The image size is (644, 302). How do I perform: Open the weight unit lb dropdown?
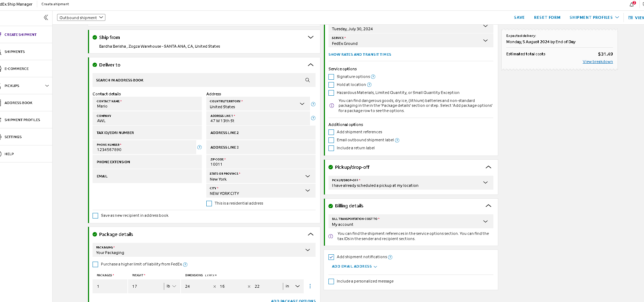point(171,286)
